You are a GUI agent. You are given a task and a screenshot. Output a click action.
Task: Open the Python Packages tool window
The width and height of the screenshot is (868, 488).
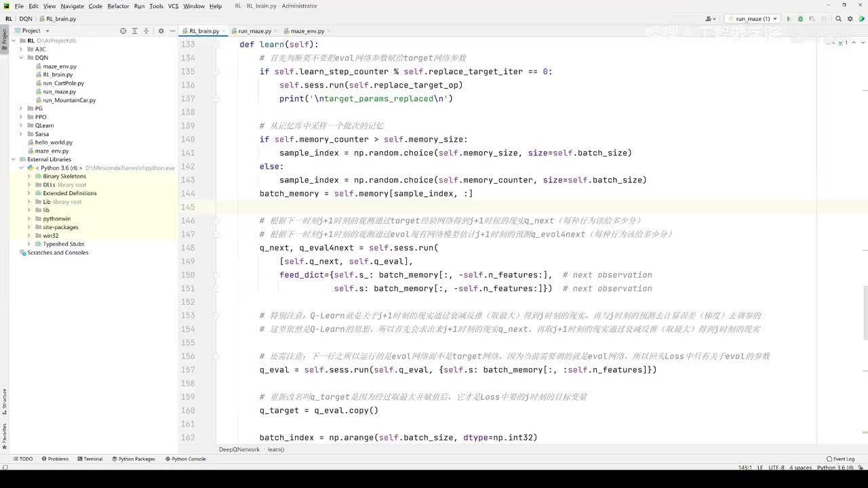[133, 459]
